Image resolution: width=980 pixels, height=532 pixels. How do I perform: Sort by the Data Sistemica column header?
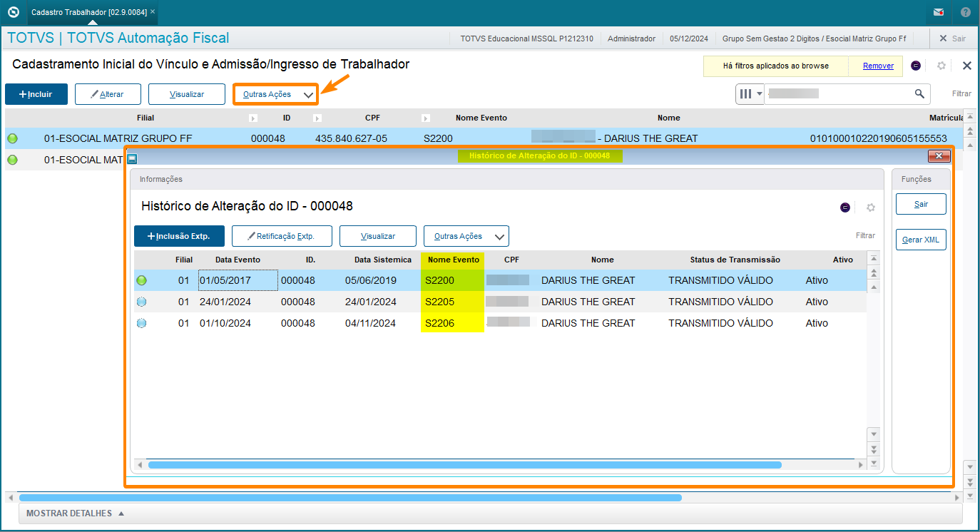coord(382,260)
